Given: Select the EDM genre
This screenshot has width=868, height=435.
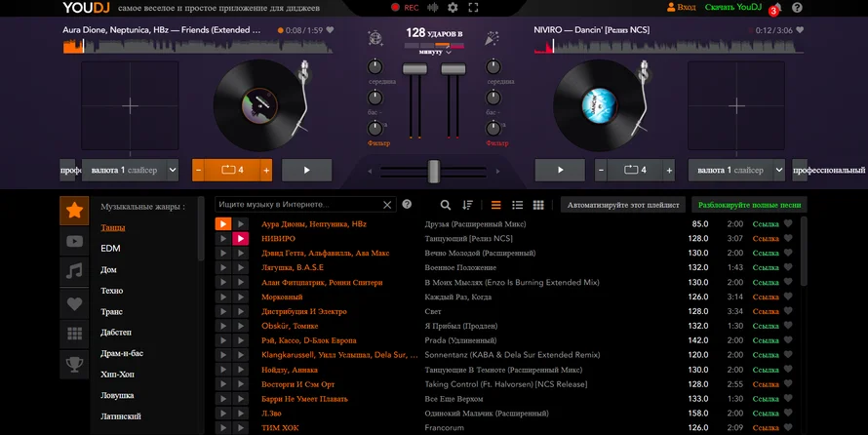Looking at the screenshot, I should point(110,249).
